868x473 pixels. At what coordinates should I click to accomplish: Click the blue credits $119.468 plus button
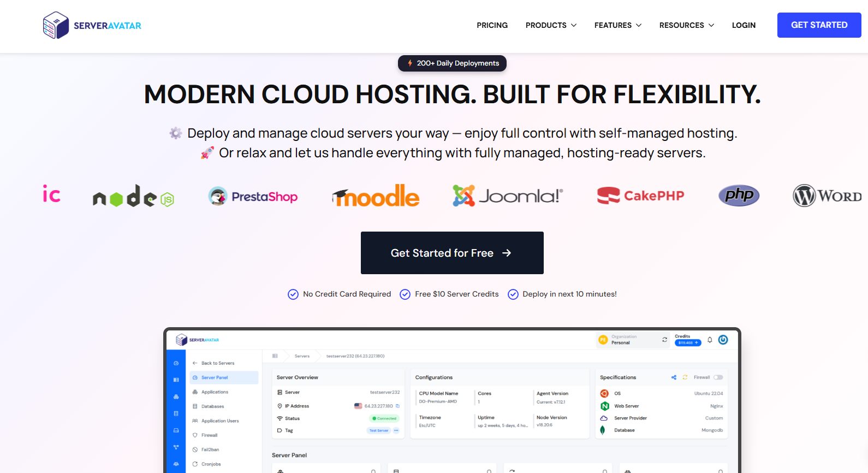pyautogui.click(x=688, y=342)
